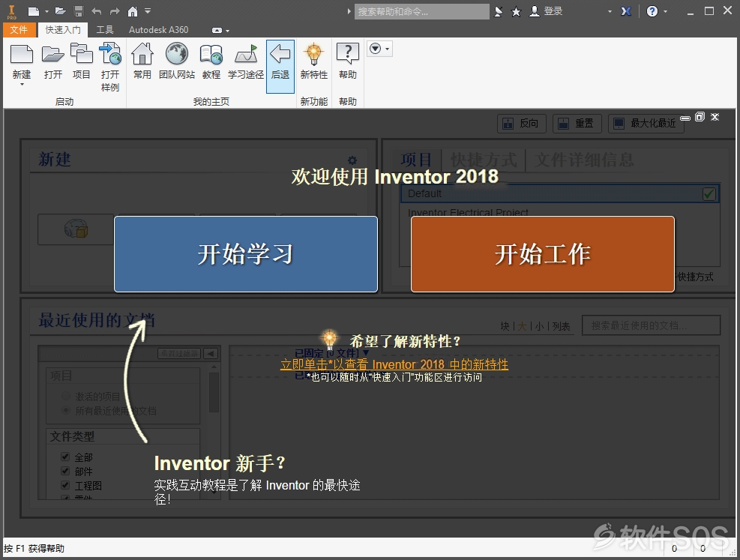
Task: Open Autodesk Exchange X icon
Action: point(626,11)
